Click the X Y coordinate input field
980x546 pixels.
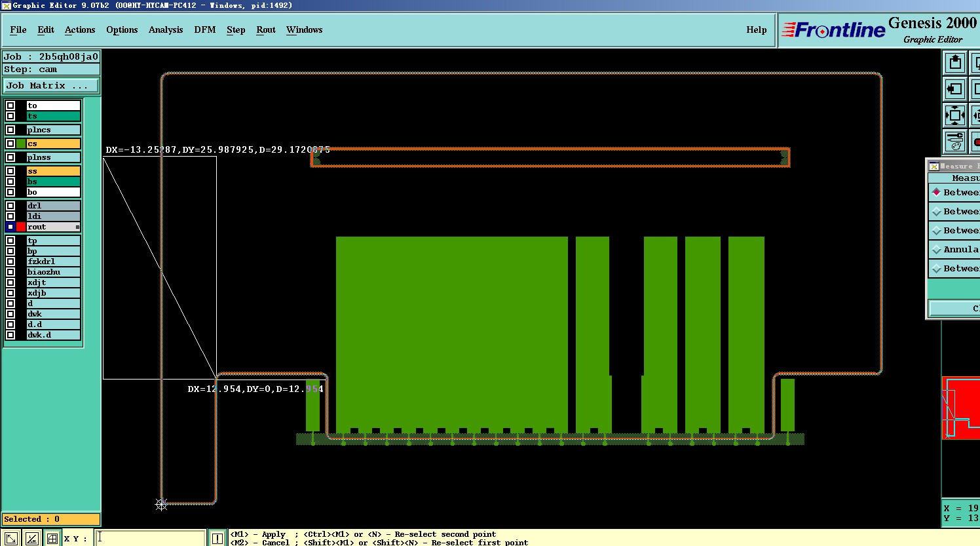tap(151, 538)
